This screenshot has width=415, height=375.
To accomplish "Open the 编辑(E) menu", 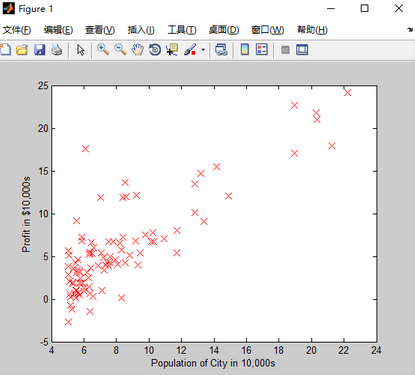I will pyautogui.click(x=58, y=30).
